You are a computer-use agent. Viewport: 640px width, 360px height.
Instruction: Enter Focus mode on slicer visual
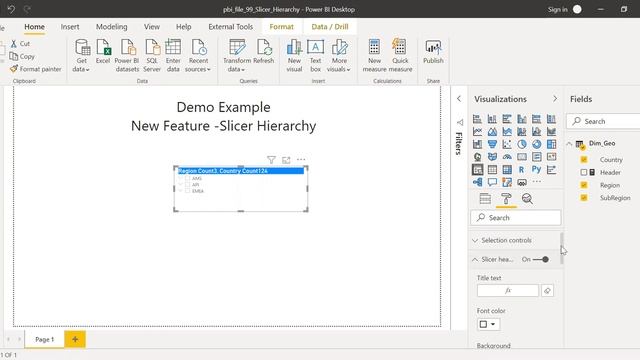pyautogui.click(x=286, y=160)
